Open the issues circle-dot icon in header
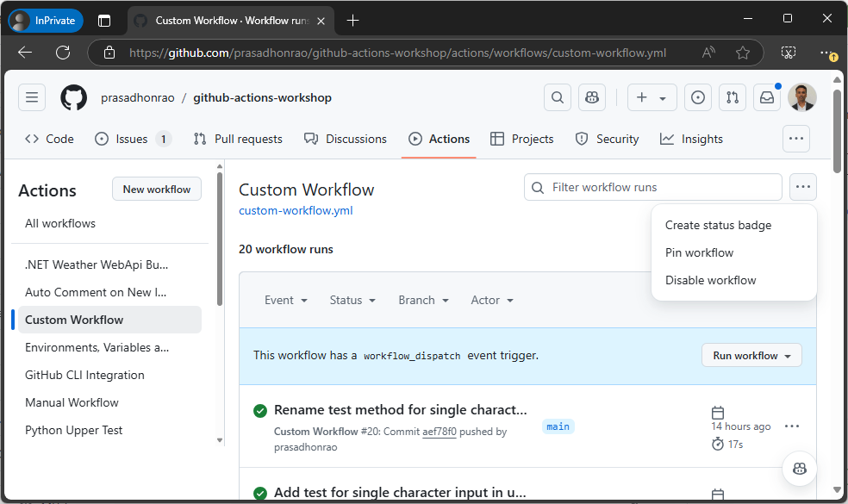This screenshot has width=848, height=504. 698,97
